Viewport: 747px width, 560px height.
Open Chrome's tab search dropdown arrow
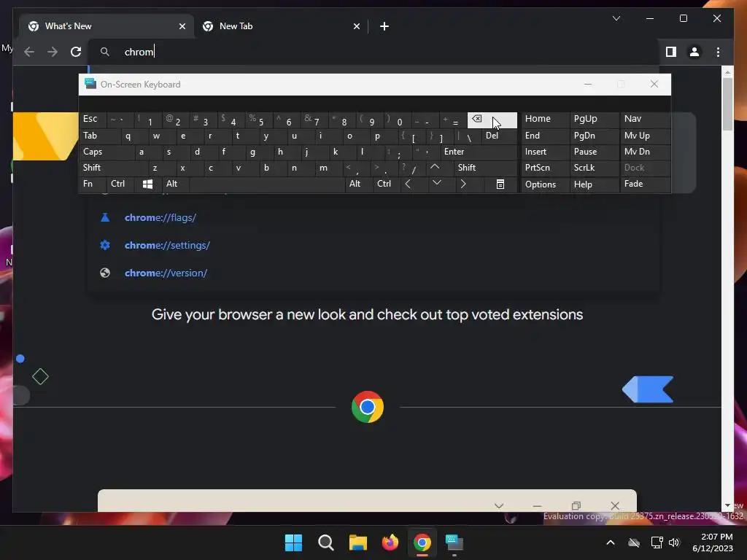(616, 18)
